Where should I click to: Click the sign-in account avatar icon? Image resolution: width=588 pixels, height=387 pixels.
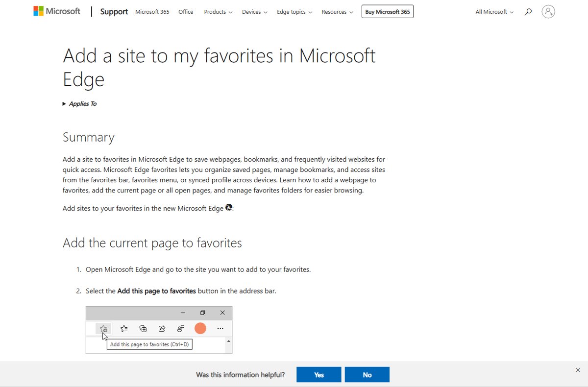(548, 12)
